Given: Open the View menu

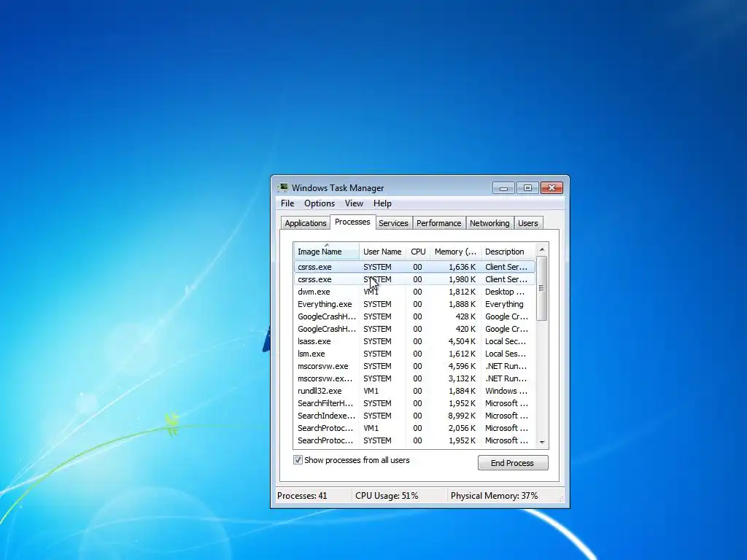Looking at the screenshot, I should click(354, 203).
